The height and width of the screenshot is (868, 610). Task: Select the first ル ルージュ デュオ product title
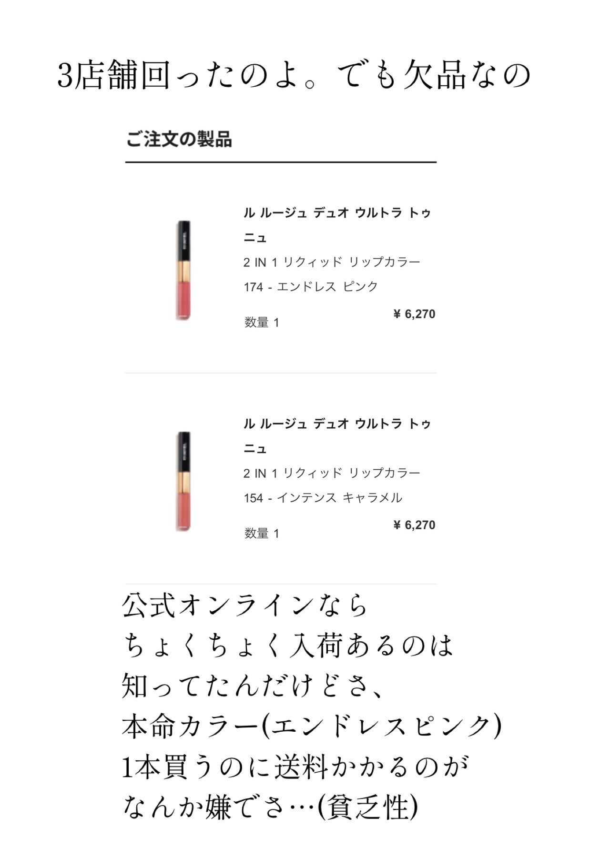(337, 225)
